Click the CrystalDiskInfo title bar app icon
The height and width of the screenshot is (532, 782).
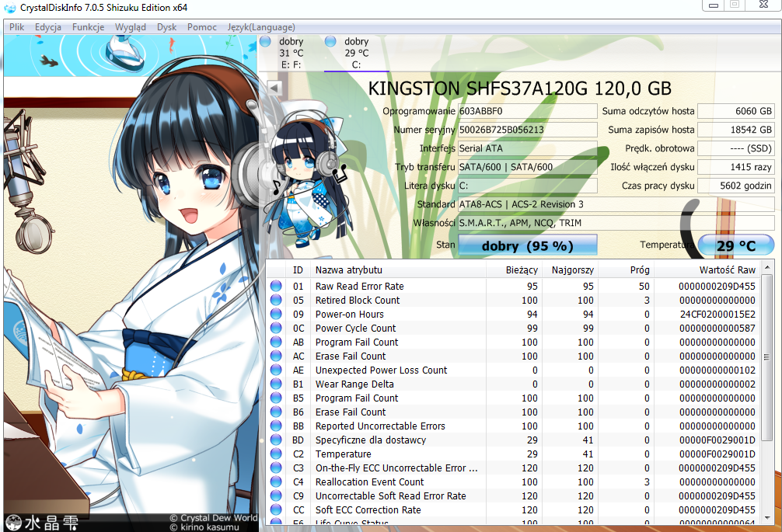click(x=10, y=8)
